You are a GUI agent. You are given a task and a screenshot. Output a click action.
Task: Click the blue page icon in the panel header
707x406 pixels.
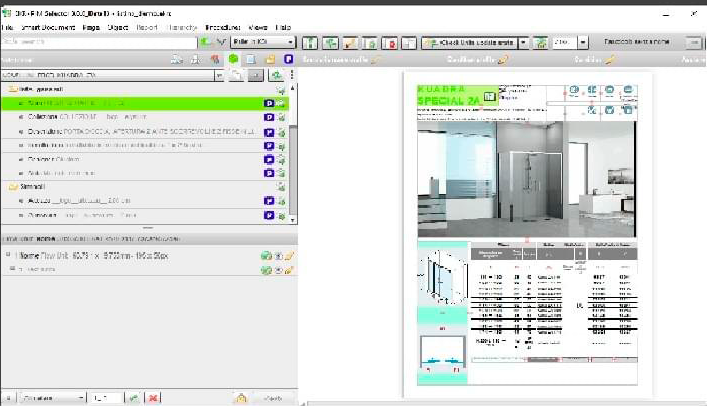point(251,59)
